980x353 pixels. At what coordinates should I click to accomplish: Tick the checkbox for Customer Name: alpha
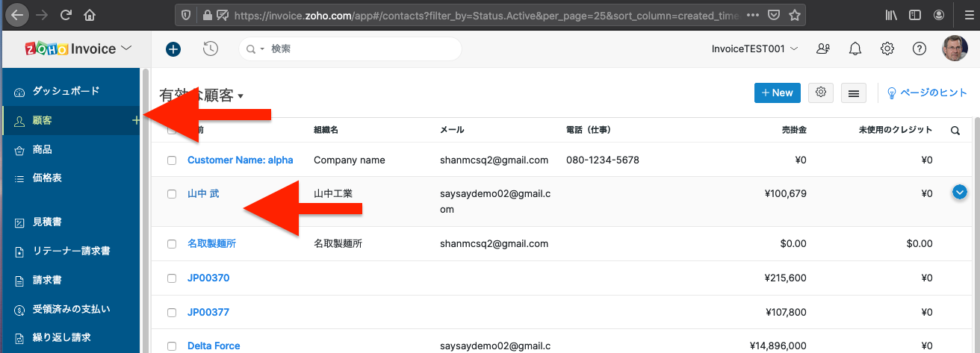click(x=172, y=160)
